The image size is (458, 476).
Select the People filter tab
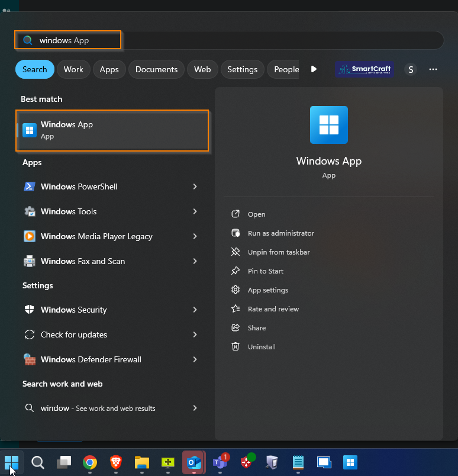pyautogui.click(x=284, y=69)
